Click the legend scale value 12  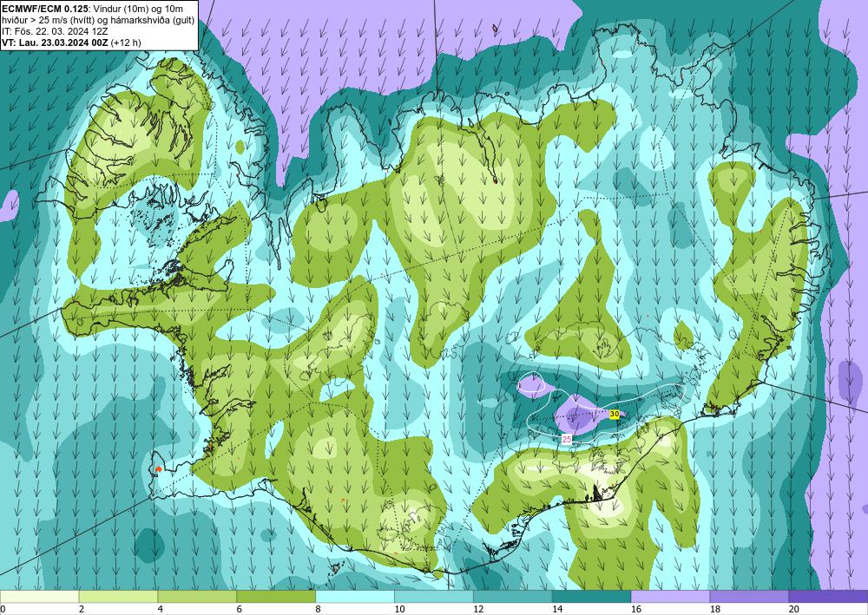(x=477, y=609)
